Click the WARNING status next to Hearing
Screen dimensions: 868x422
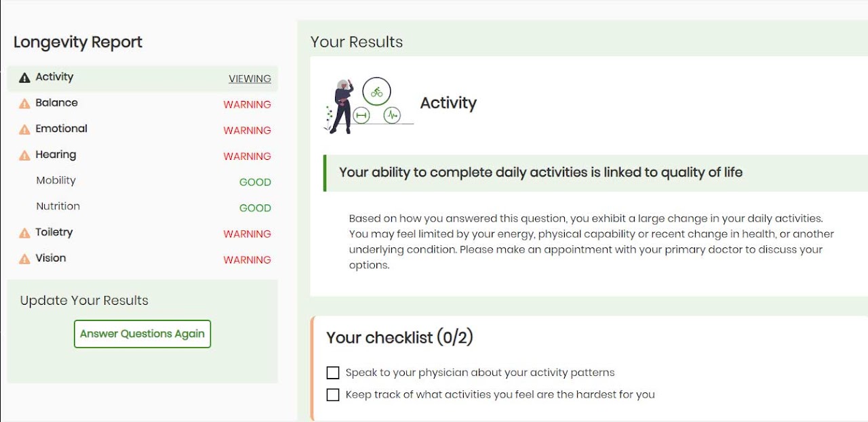tap(247, 156)
